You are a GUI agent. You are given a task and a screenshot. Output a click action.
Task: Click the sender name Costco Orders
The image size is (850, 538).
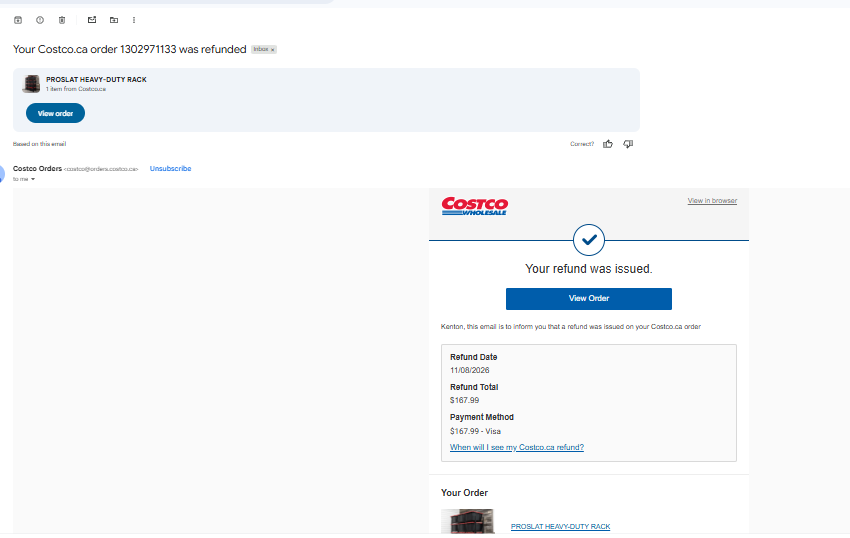(x=37, y=169)
